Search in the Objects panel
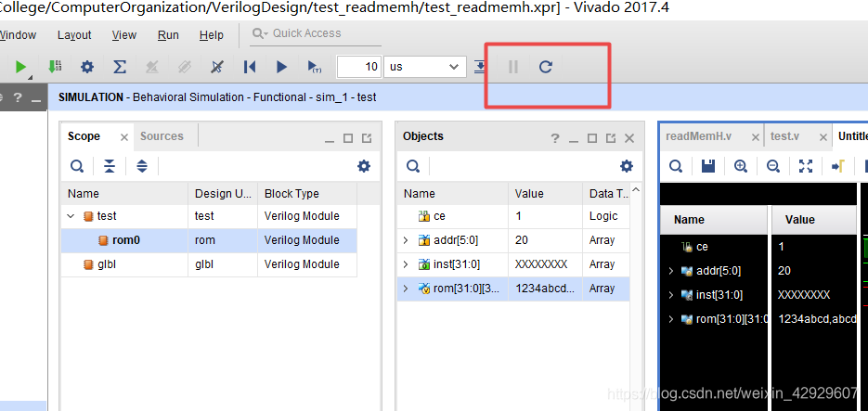The image size is (868, 411). point(413,166)
